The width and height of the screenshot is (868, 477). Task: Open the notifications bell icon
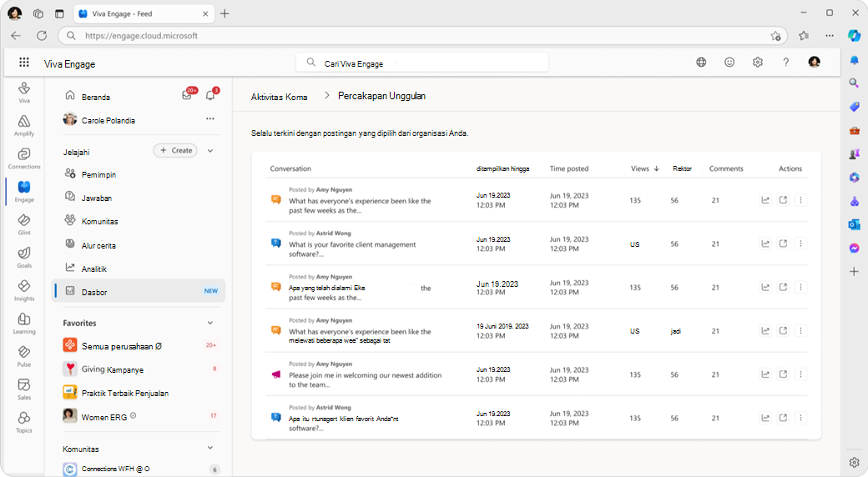210,95
